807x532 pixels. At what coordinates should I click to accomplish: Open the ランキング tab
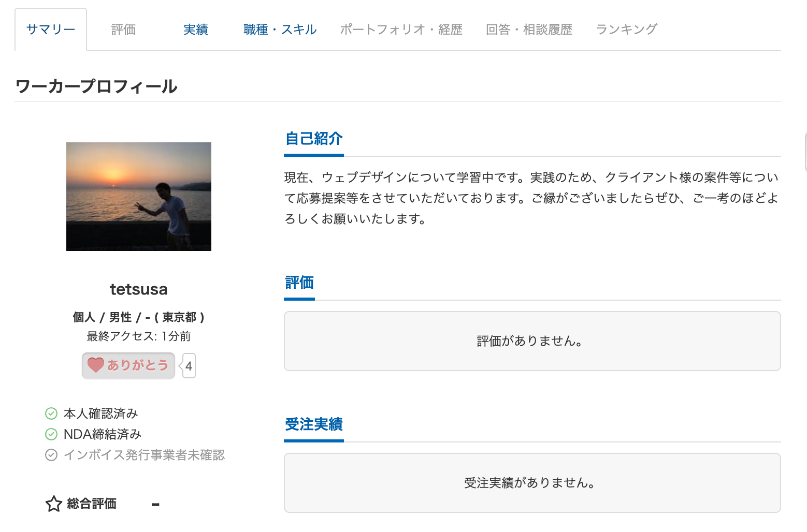[x=626, y=29]
